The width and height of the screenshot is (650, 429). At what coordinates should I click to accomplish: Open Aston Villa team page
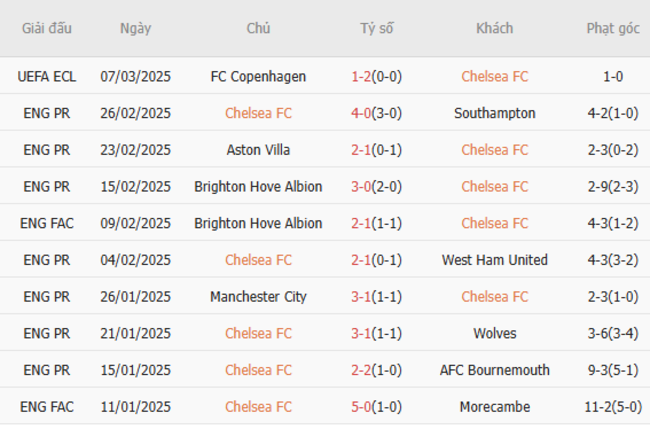pos(258,150)
